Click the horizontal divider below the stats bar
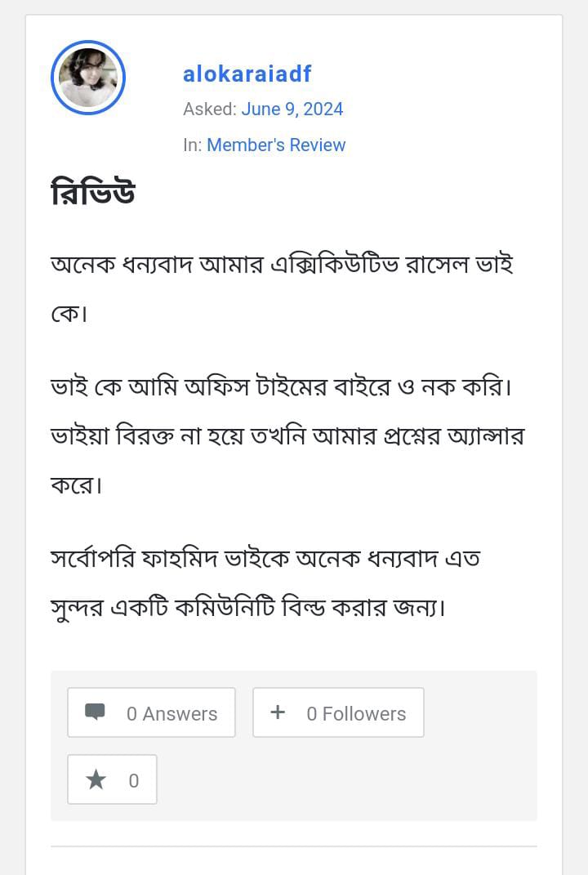588x875 pixels. (294, 846)
